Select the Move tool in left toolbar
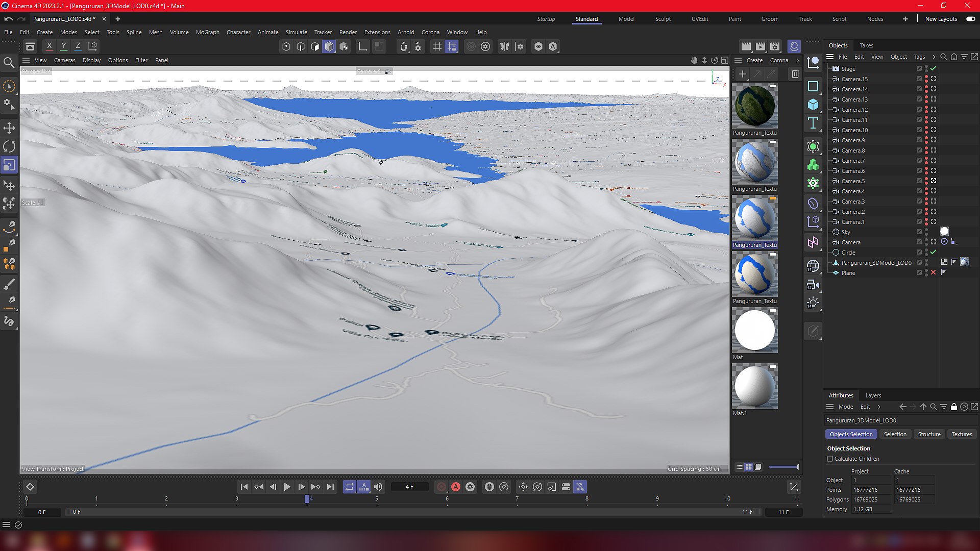The height and width of the screenshot is (551, 980). click(x=9, y=128)
